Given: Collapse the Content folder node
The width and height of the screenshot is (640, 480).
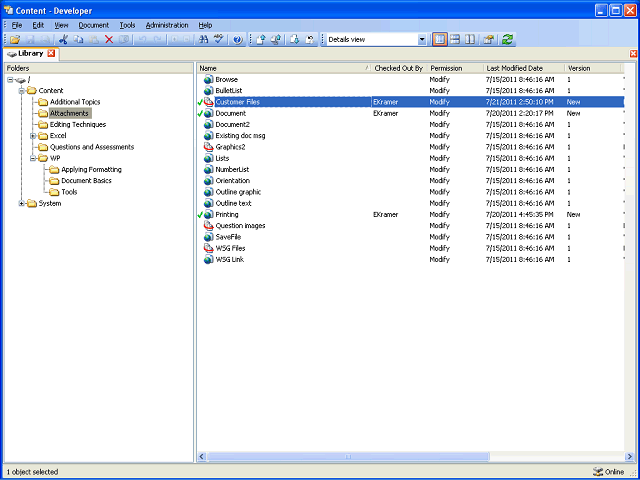Looking at the screenshot, I should pyautogui.click(x=22, y=91).
